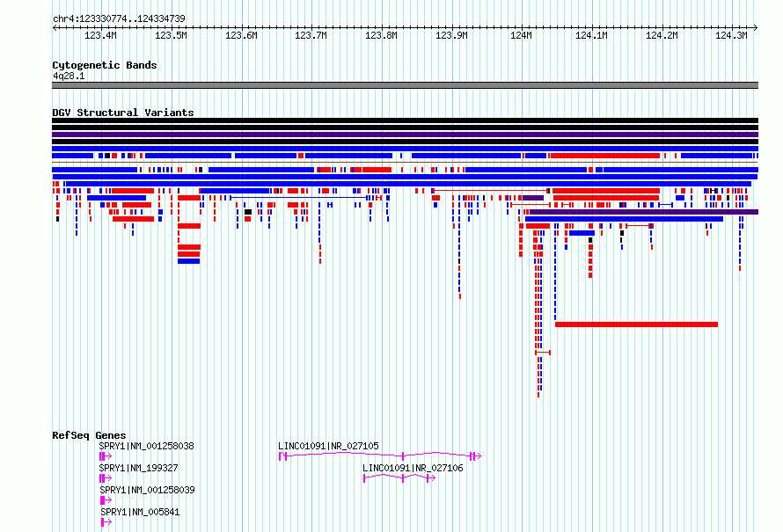Viewport: 783px width, 532px height.
Task: Click the chr4:123330774..124334739 coordinates text
Action: coord(119,18)
